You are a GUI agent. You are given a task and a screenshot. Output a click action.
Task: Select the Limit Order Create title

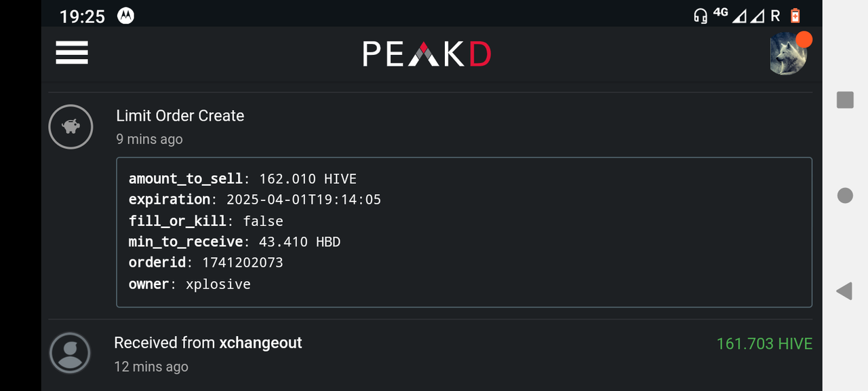pos(180,115)
